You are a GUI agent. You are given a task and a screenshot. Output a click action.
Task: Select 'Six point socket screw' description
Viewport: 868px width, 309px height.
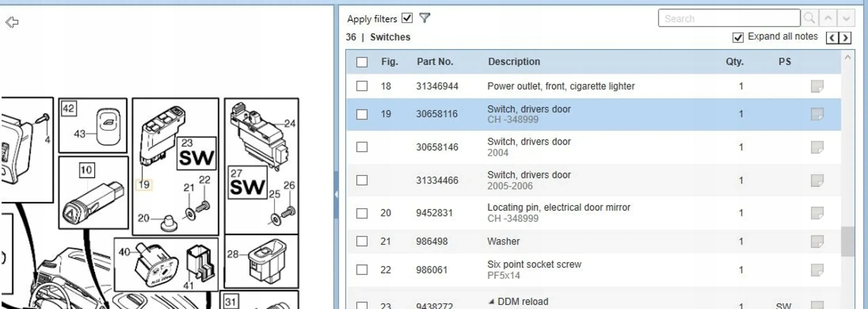coord(534,265)
